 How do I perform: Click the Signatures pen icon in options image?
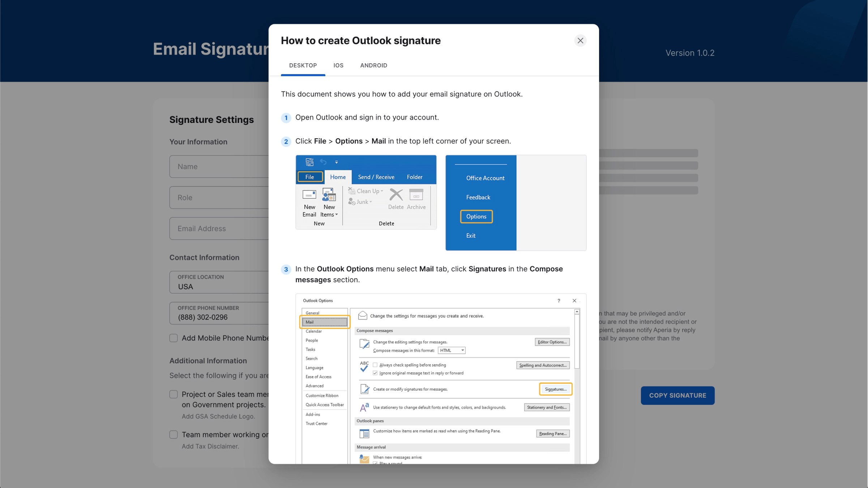[x=364, y=389]
